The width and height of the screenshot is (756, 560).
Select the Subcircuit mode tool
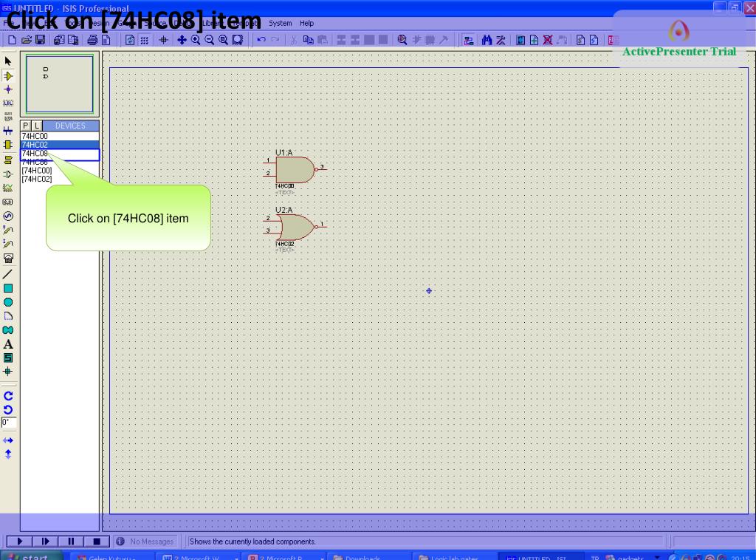point(7,145)
